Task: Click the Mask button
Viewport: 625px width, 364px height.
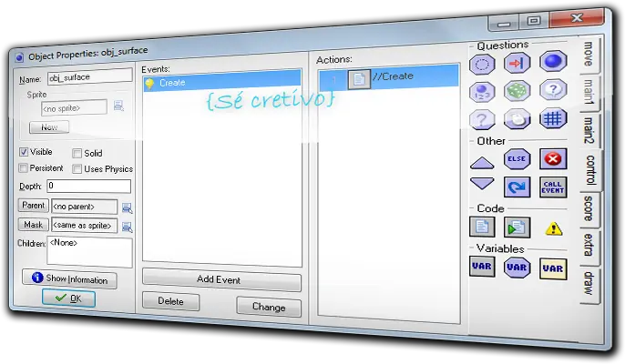Action: (x=34, y=225)
